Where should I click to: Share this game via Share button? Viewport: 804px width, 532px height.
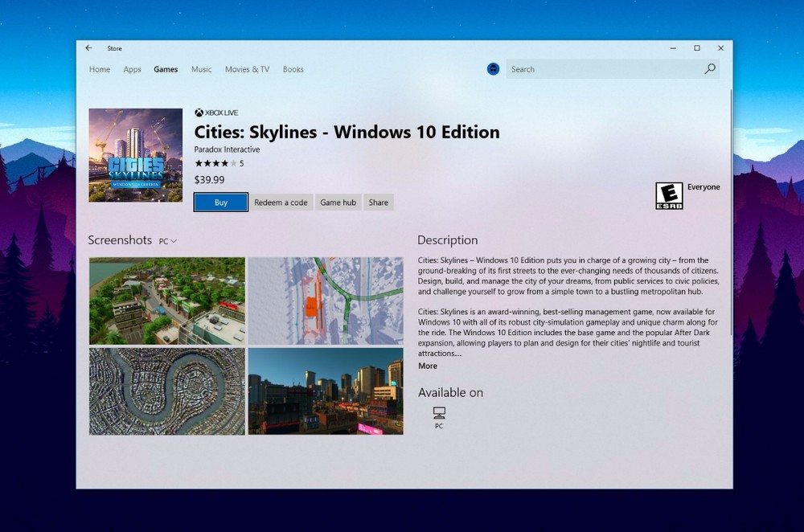(x=378, y=203)
